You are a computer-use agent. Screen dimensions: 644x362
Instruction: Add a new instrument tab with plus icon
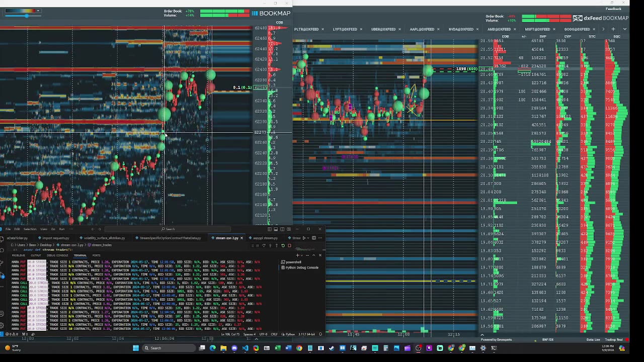tap(613, 29)
